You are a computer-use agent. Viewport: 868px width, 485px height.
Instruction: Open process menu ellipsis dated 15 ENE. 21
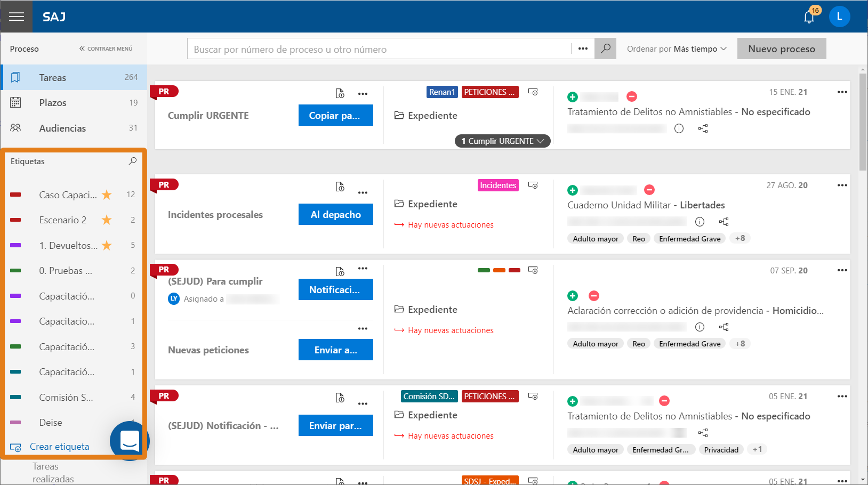[x=842, y=92]
